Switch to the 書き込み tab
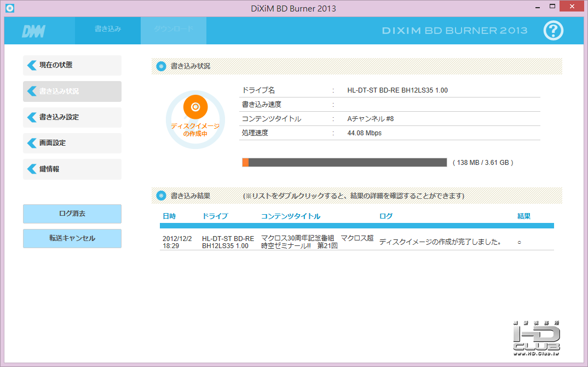 tap(108, 30)
